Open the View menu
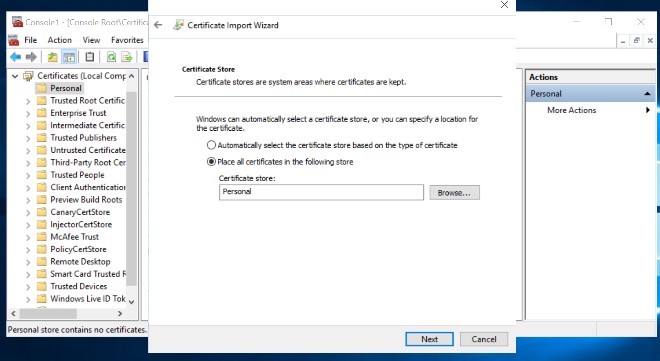This screenshot has height=361, width=660. pyautogui.click(x=91, y=40)
